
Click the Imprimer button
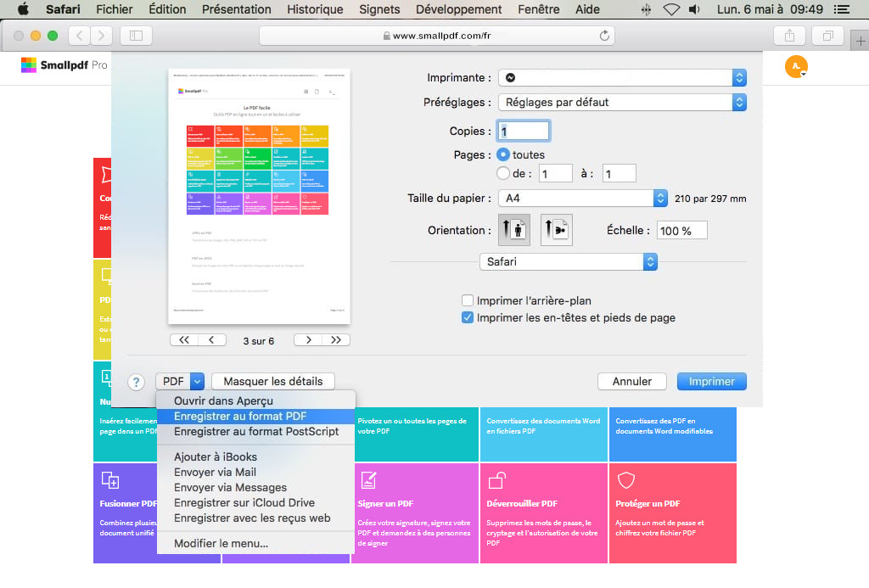click(x=712, y=381)
